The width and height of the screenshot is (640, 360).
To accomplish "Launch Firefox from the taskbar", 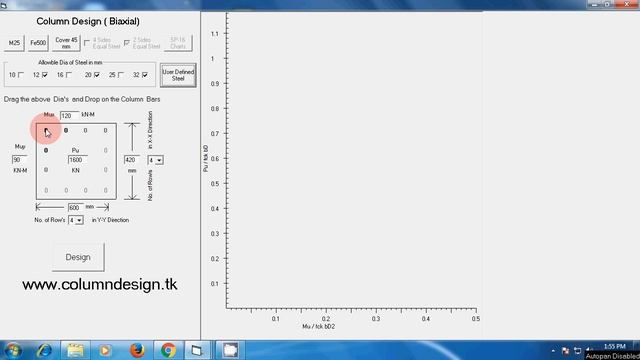I will [137, 350].
